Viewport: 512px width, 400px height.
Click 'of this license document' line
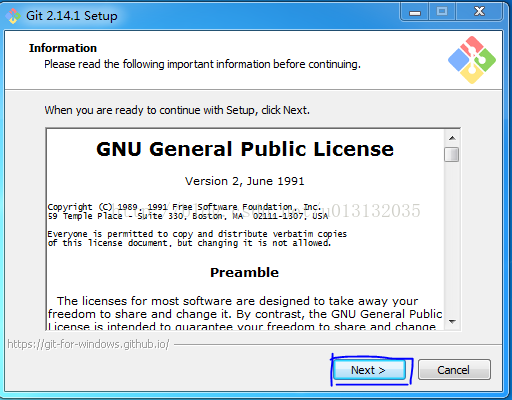(189, 243)
